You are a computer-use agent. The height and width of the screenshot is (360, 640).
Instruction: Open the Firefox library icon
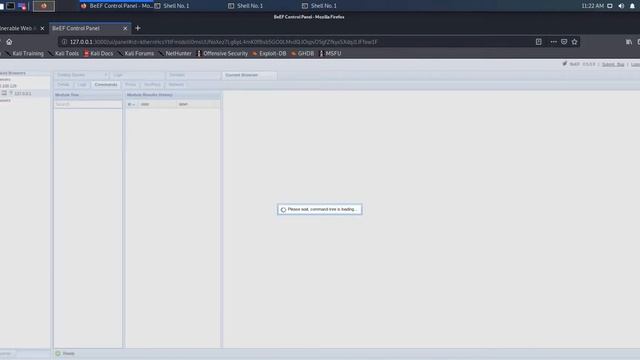click(x=629, y=42)
